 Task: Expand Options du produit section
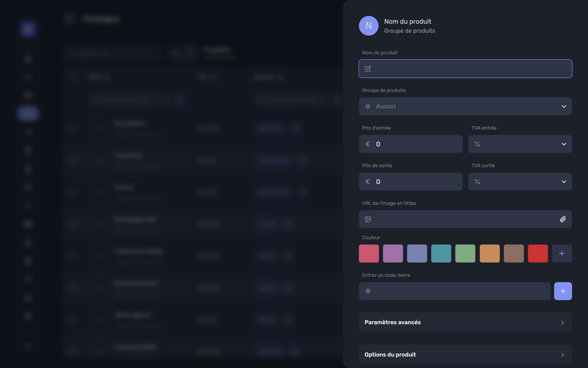point(465,355)
